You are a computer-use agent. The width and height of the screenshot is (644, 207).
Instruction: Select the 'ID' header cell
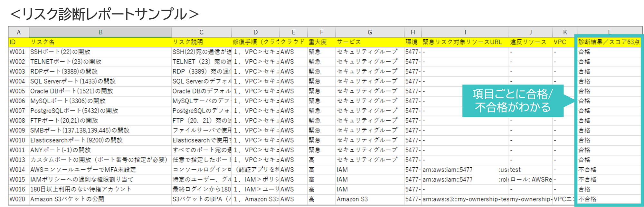(19, 42)
